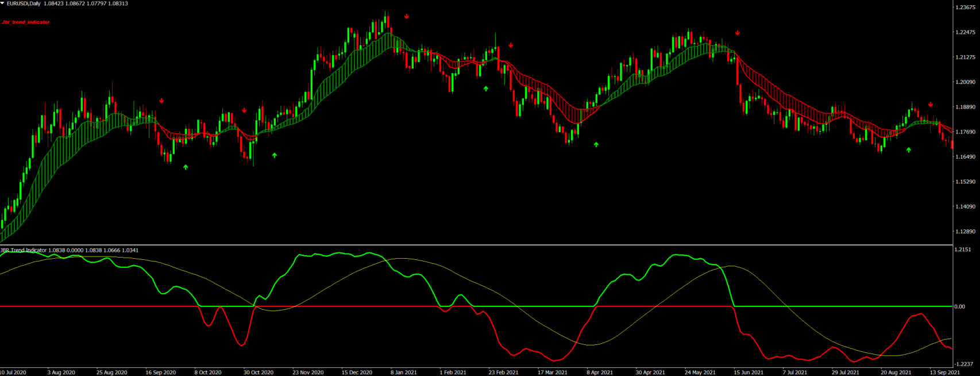Click the 8 Jan 2021 date label
The width and height of the screenshot is (980, 376).
click(x=404, y=373)
